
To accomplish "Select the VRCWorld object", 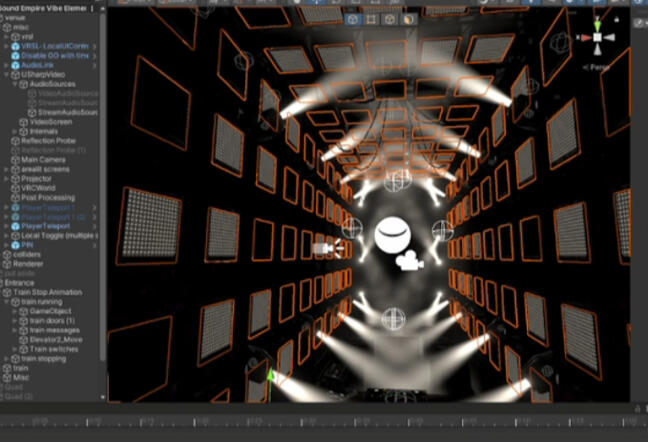I will (x=38, y=188).
